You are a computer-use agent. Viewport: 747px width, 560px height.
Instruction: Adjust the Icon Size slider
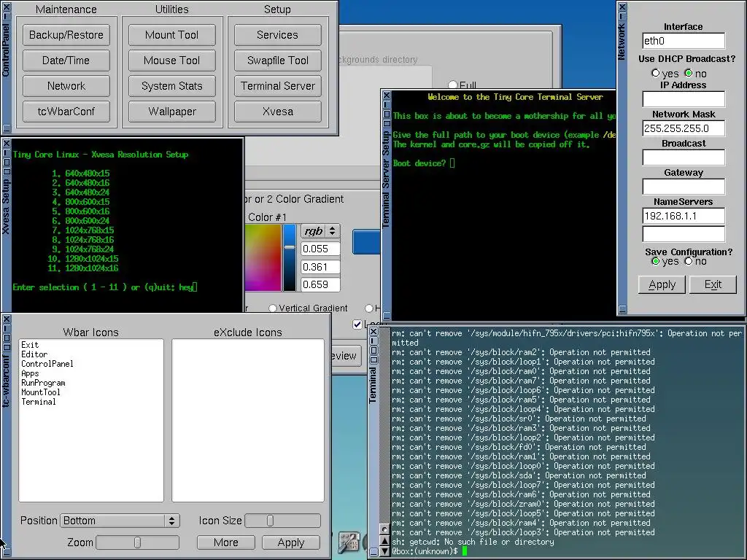[283, 521]
